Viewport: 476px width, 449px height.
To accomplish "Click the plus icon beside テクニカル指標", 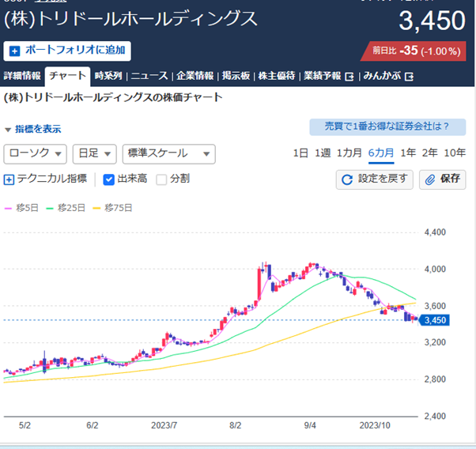I will coord(9,179).
